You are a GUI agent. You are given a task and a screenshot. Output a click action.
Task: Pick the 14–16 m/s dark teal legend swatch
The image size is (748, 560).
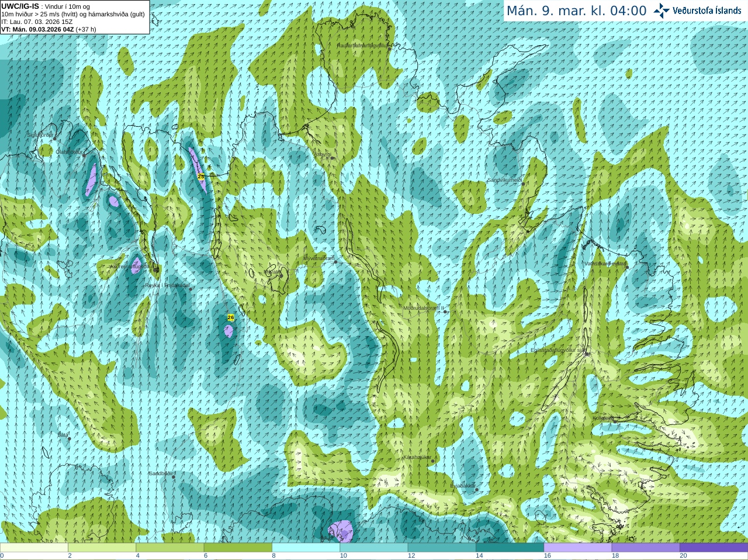point(510,548)
